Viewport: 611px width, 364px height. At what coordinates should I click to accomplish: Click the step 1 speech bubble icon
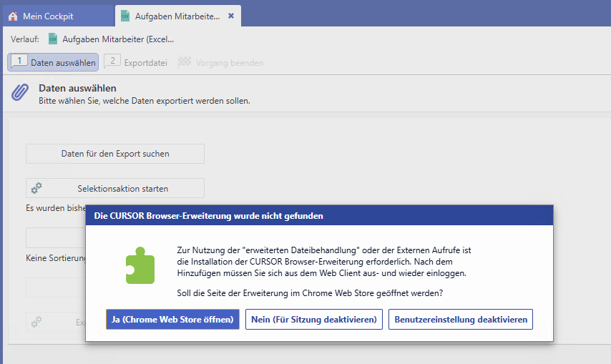click(19, 62)
